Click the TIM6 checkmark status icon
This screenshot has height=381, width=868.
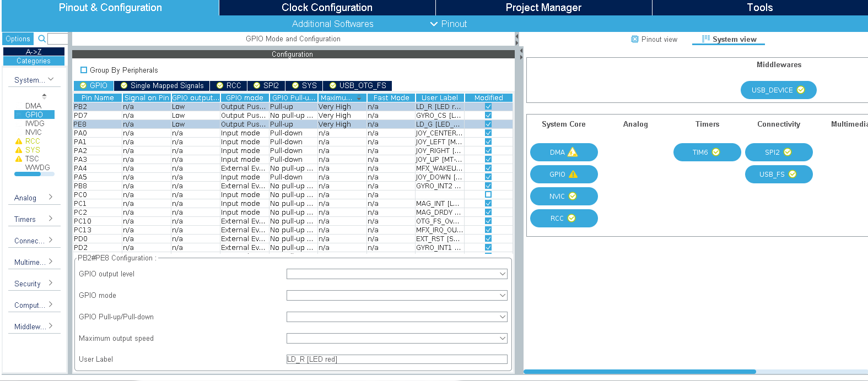tap(716, 152)
